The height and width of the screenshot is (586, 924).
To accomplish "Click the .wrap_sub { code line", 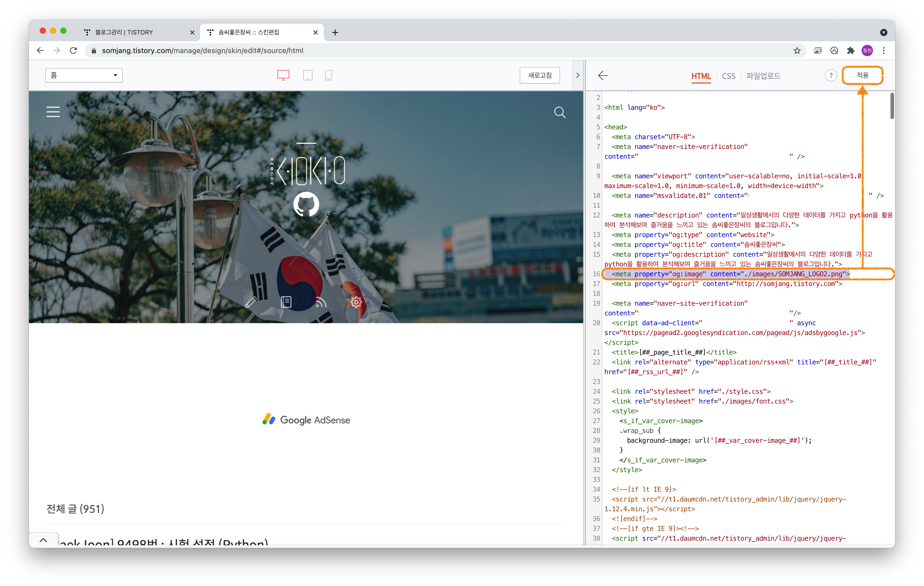I will [x=640, y=430].
